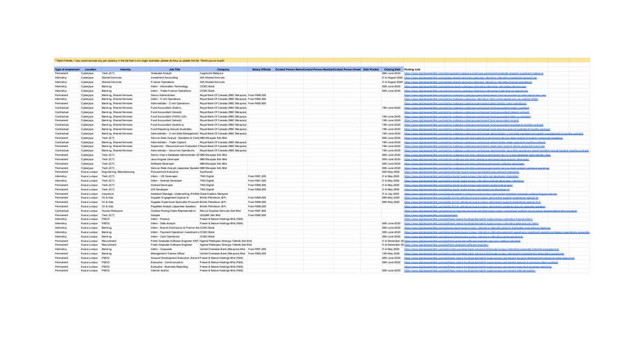
Task: Click 'Executive - Business Reporting' cell
Action: [175, 266]
